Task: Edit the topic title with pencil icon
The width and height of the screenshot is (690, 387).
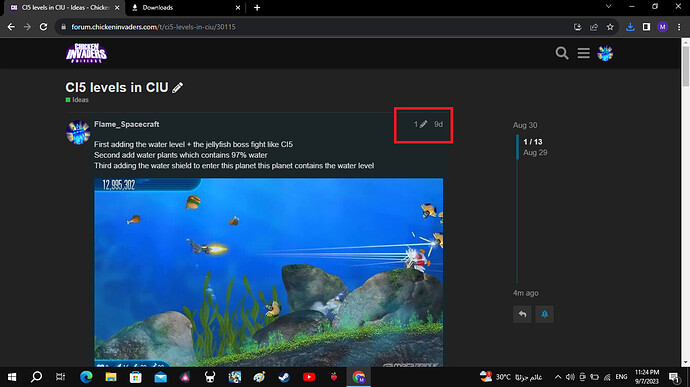Action: [x=177, y=88]
